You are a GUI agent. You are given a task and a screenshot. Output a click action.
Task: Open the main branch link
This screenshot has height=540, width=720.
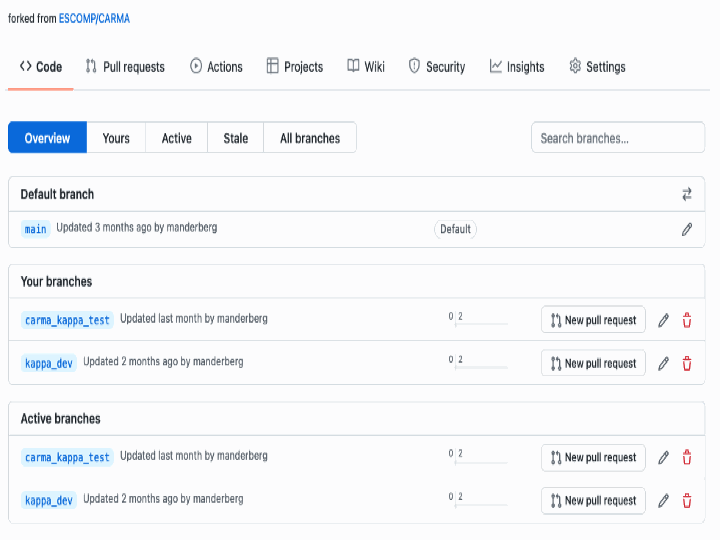pyautogui.click(x=36, y=229)
